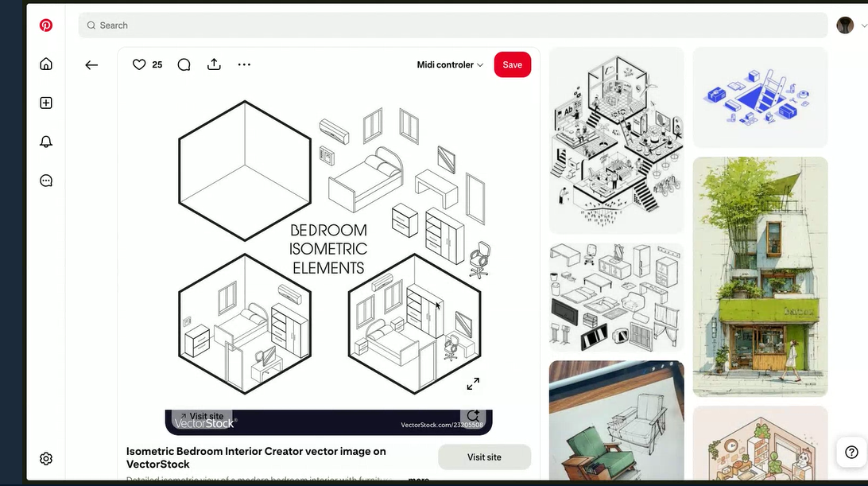Screen dimensions: 868x486
Task: Go to Home feed in sidebar
Action: pyautogui.click(x=46, y=64)
